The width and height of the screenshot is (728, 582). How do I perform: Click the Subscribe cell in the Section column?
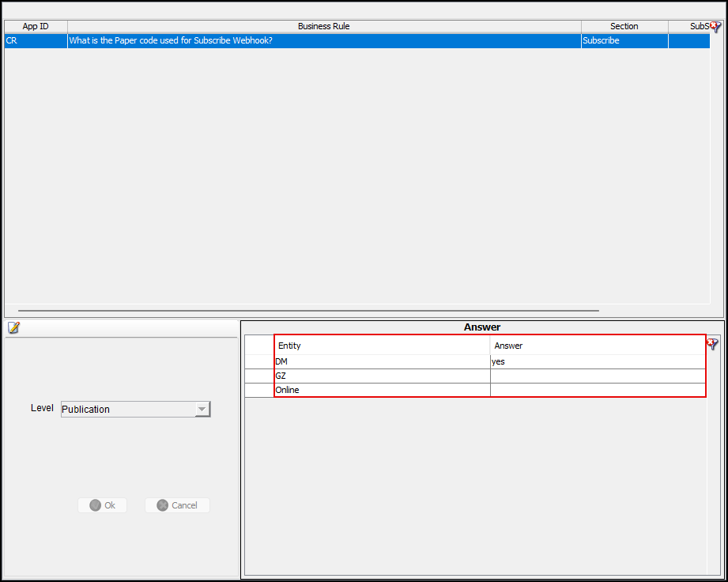(624, 40)
